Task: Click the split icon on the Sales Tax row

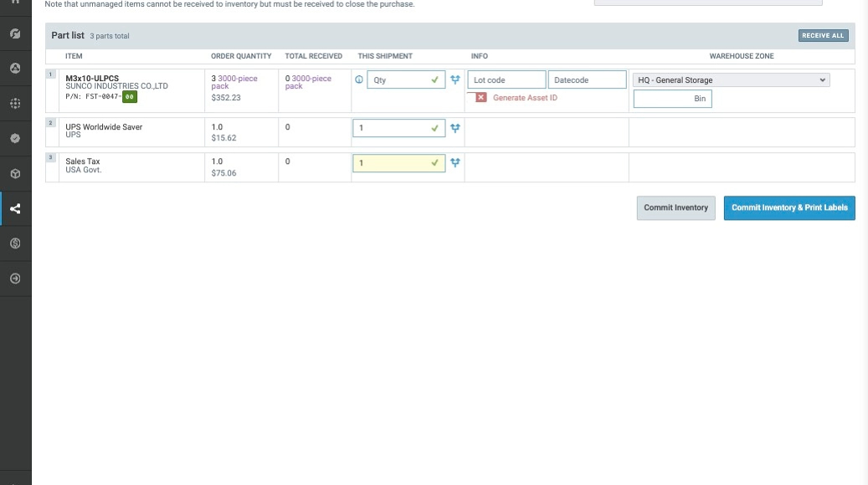Action: pyautogui.click(x=455, y=162)
